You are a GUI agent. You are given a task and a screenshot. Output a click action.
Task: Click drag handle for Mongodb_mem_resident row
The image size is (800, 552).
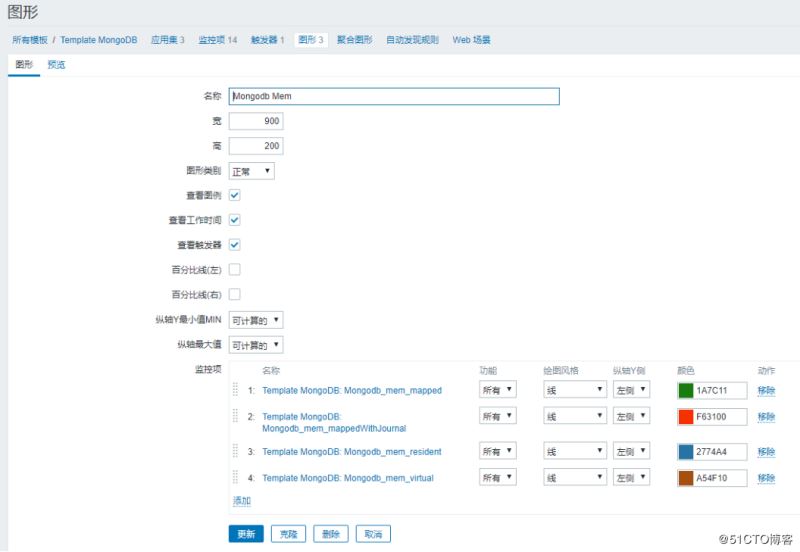[236, 451]
